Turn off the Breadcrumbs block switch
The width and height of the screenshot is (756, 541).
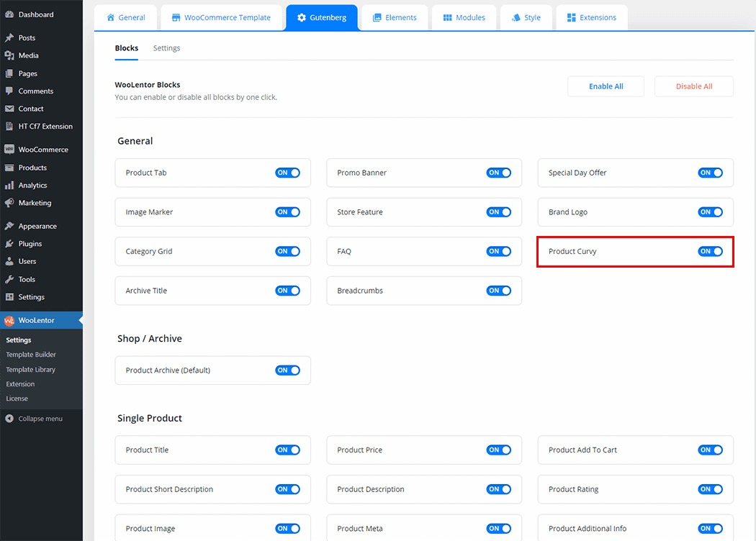click(x=499, y=291)
